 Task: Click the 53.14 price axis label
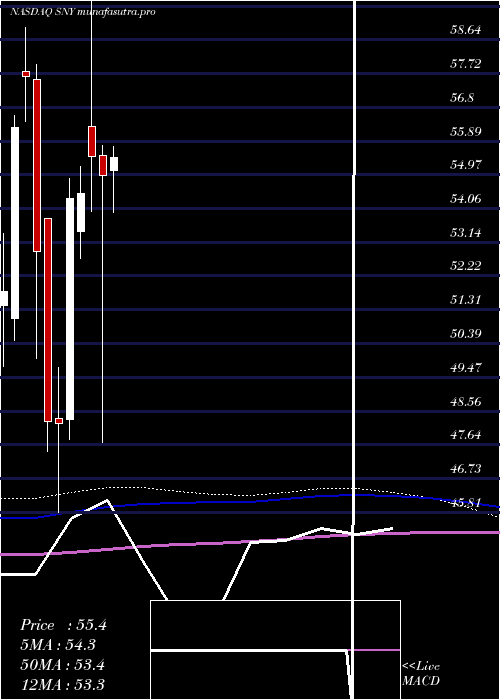466,233
